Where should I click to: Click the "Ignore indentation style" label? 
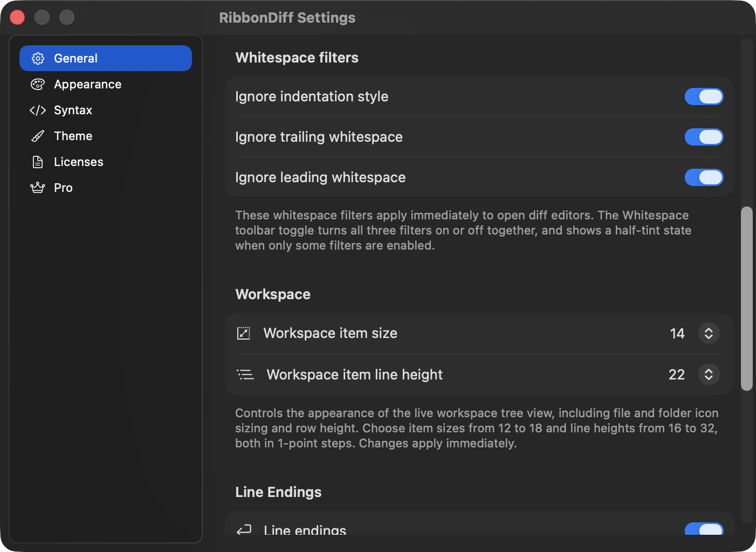312,96
